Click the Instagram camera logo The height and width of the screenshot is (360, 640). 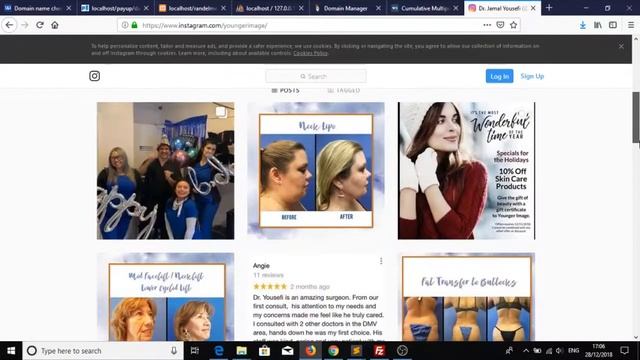[x=94, y=76]
